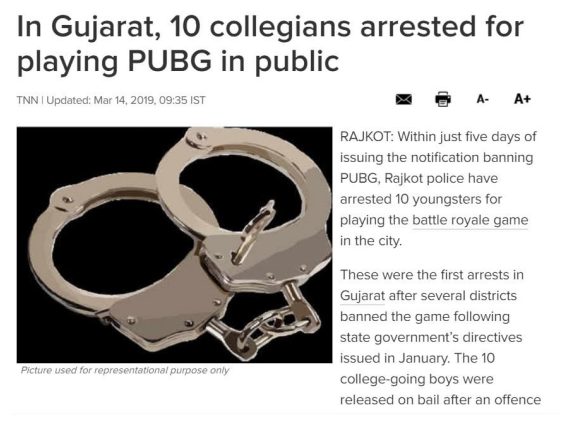The height and width of the screenshot is (424, 563).
Task: Select the 'Picture used for representational purpose only' caption
Action: click(x=125, y=371)
